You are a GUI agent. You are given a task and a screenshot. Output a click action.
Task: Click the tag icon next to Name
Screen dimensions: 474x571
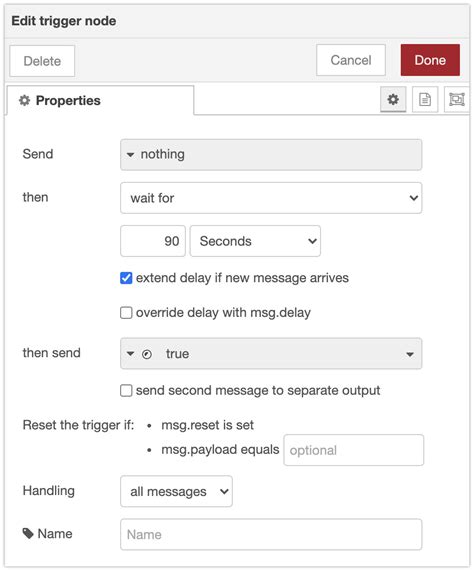[28, 533]
